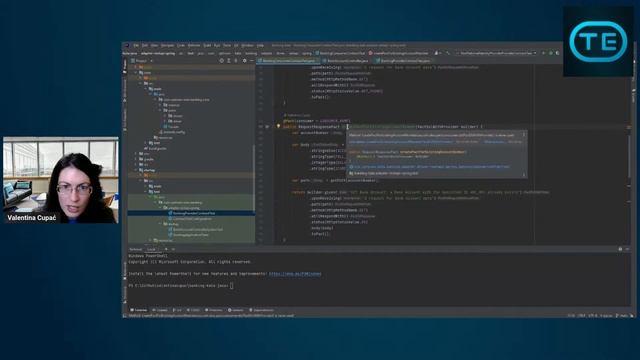The width and height of the screenshot is (640, 360).
Task: Click the more options icon in popup
Action: tap(524, 135)
